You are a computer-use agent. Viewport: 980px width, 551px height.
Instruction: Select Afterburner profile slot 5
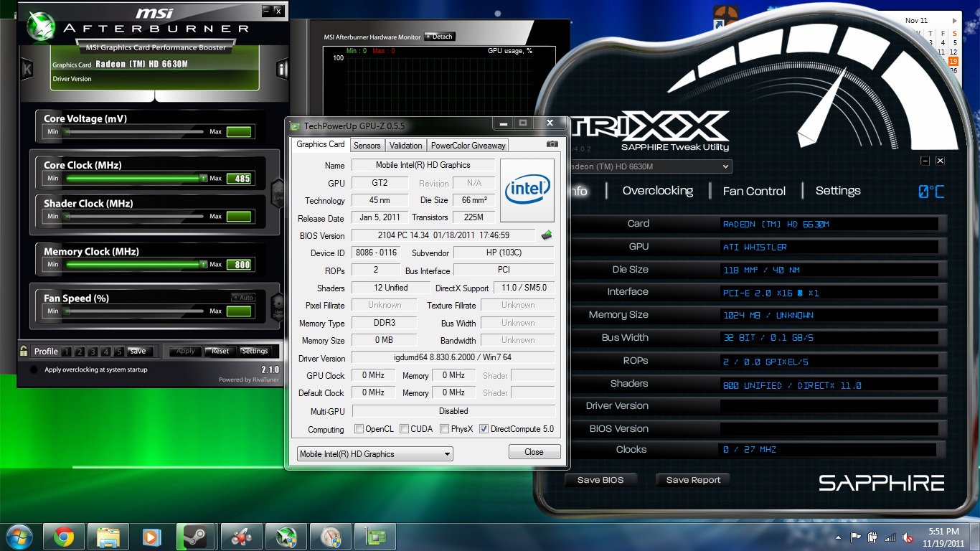pos(118,352)
